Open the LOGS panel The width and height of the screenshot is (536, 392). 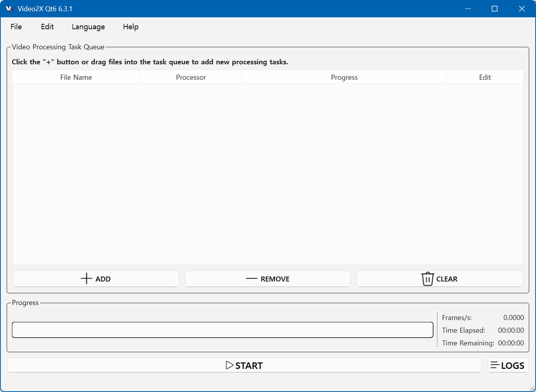click(x=508, y=365)
